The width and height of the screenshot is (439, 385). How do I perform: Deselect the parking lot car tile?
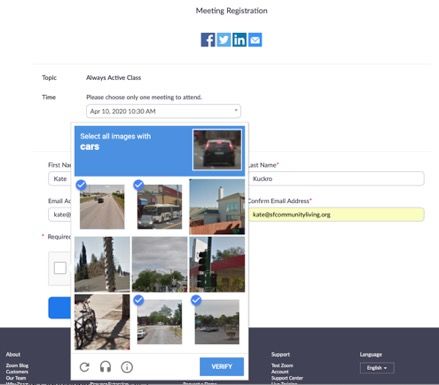[217, 322]
